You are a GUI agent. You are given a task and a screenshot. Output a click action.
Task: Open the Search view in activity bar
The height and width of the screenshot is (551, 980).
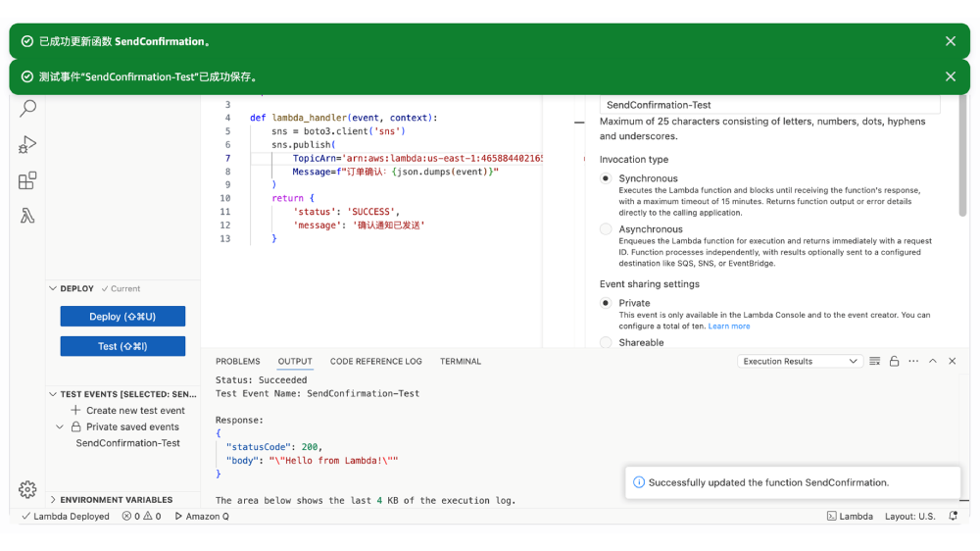click(28, 109)
